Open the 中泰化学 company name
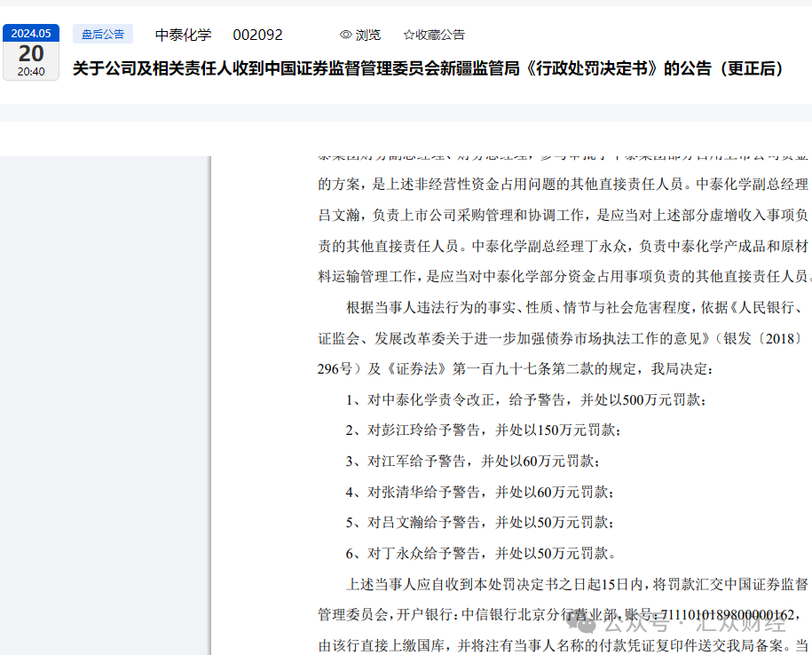The height and width of the screenshot is (655, 812). pyautogui.click(x=184, y=35)
